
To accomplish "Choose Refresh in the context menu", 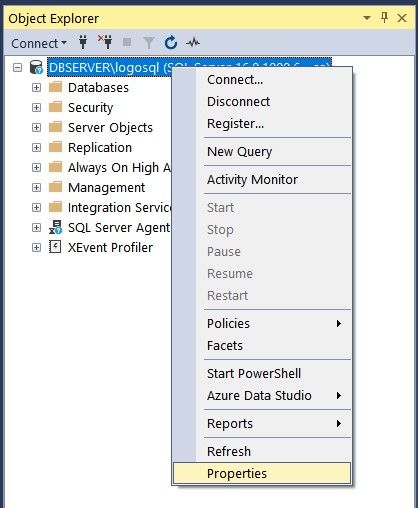I will 262,452.
